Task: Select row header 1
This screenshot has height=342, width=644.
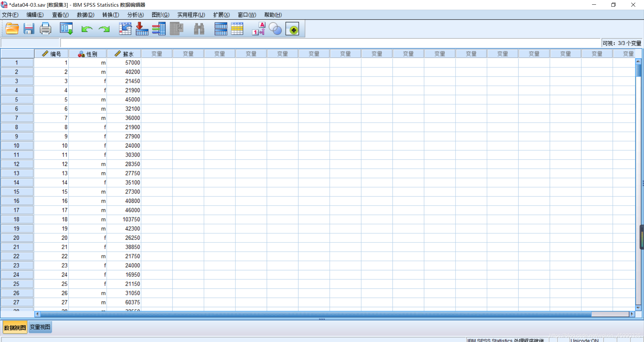Action: 17,63
